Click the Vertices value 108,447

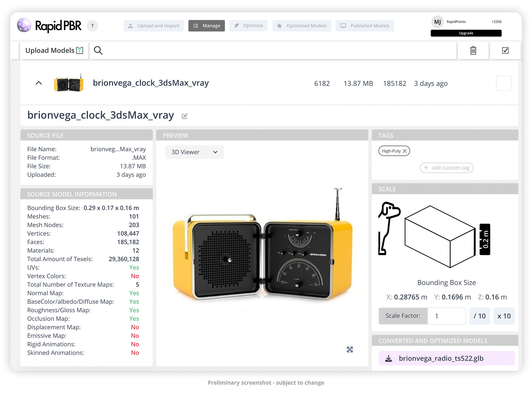[x=128, y=233]
